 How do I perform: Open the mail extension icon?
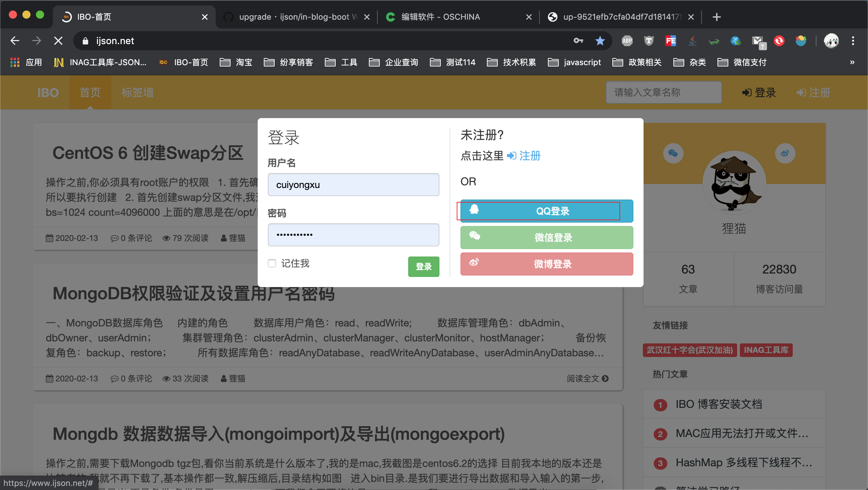coord(758,42)
